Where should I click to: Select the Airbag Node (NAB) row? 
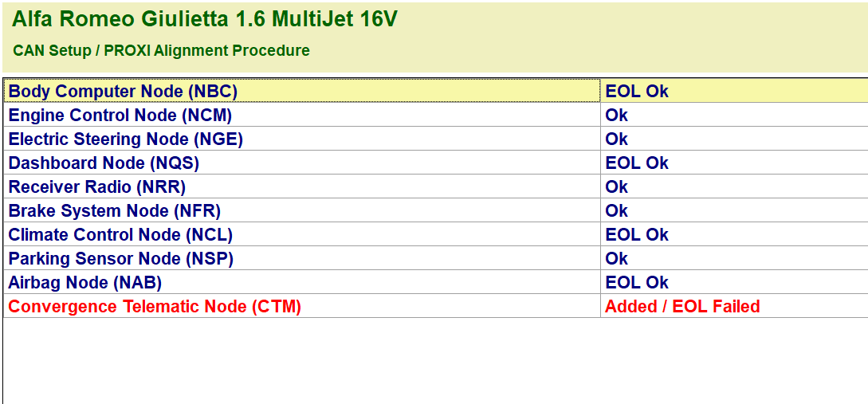pyautogui.click(x=85, y=283)
